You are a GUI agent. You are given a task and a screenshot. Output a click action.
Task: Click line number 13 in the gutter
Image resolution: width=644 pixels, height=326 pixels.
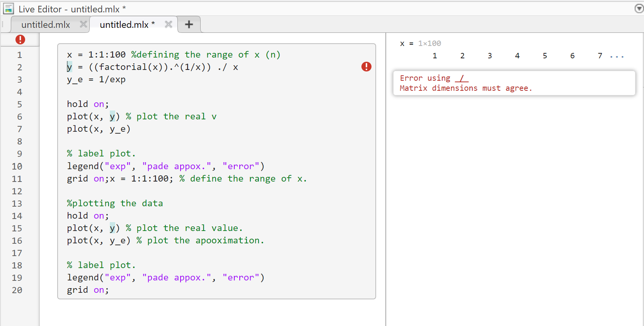[17, 204]
